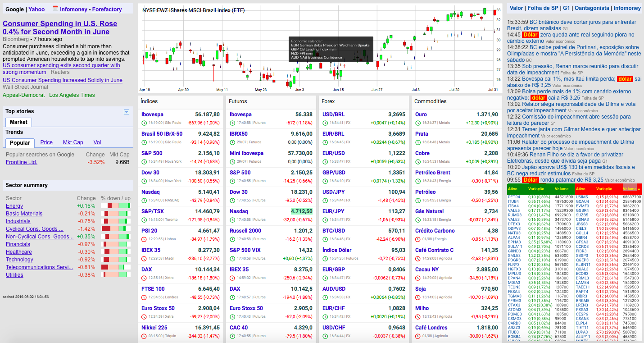
Task: Click the clock icon under S&P 500 VIX
Action: tap(232, 258)
